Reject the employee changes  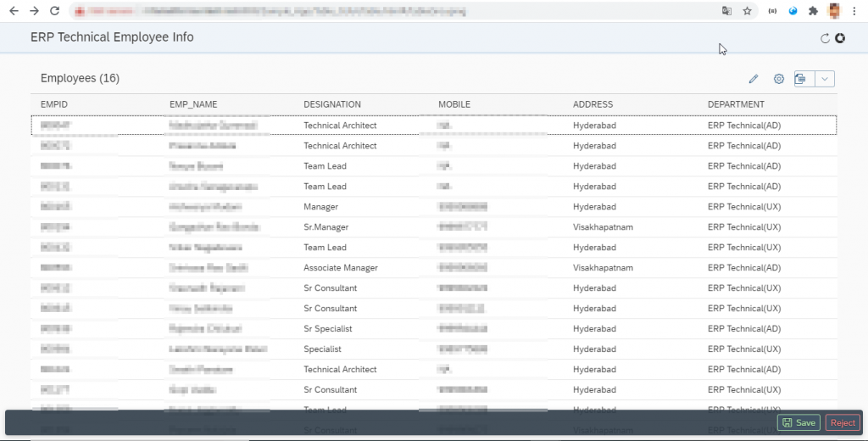(x=843, y=422)
